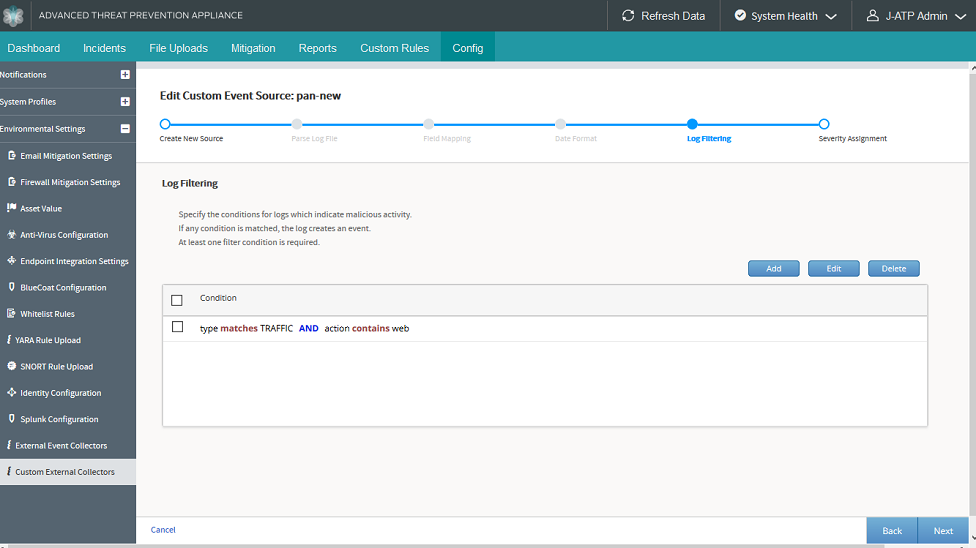Viewport: 976px width, 548px height.
Task: Click the Firewall Mitigation Settings icon
Action: pyautogui.click(x=11, y=182)
